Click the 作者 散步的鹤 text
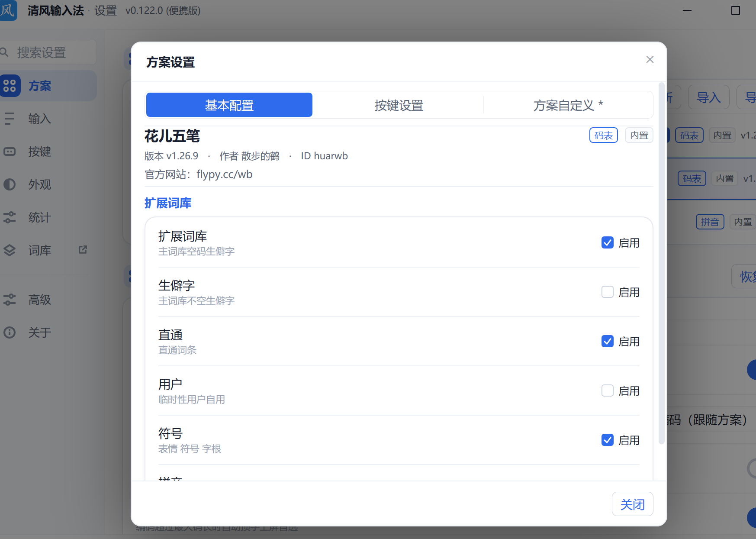The image size is (756, 539). [249, 156]
